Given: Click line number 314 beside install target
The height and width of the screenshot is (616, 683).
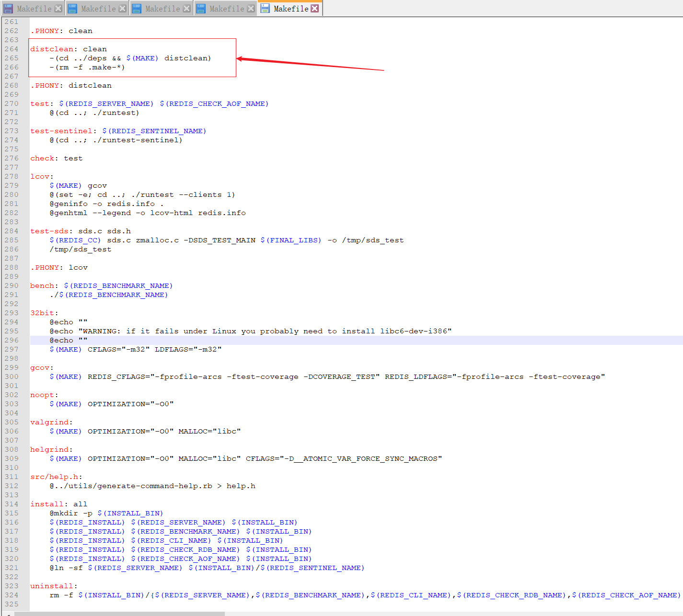Looking at the screenshot, I should click(12, 504).
